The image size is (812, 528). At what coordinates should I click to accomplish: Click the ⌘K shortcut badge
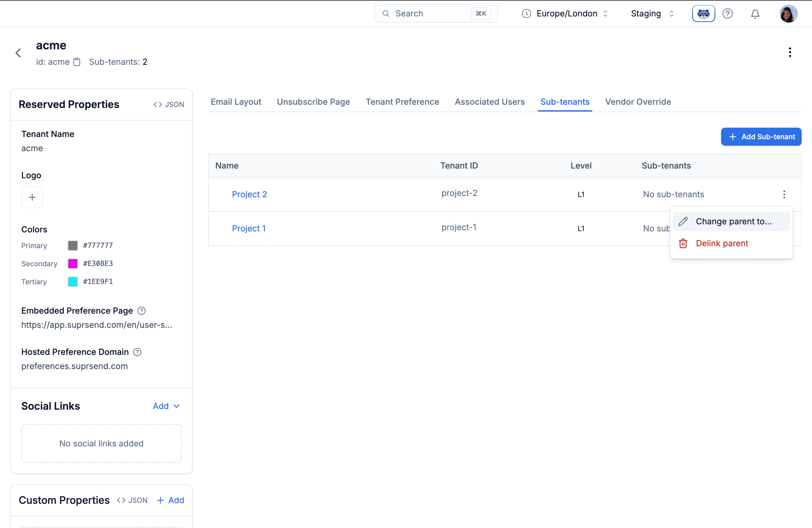tap(481, 14)
